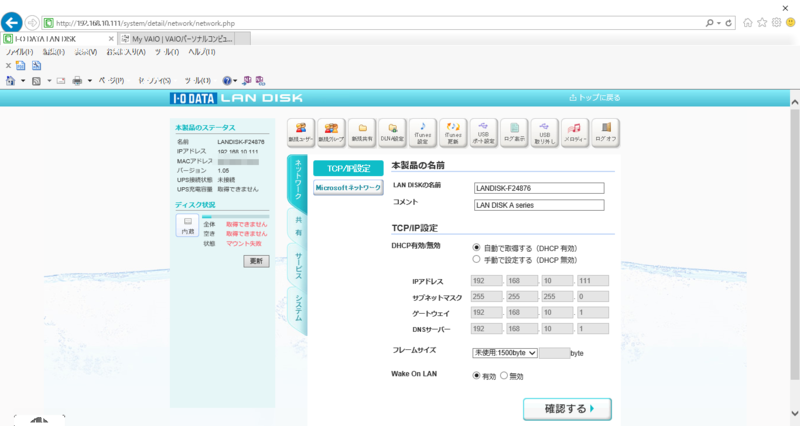800x426 pixels.
Task: Click the help question mark icon
Action: point(227,81)
